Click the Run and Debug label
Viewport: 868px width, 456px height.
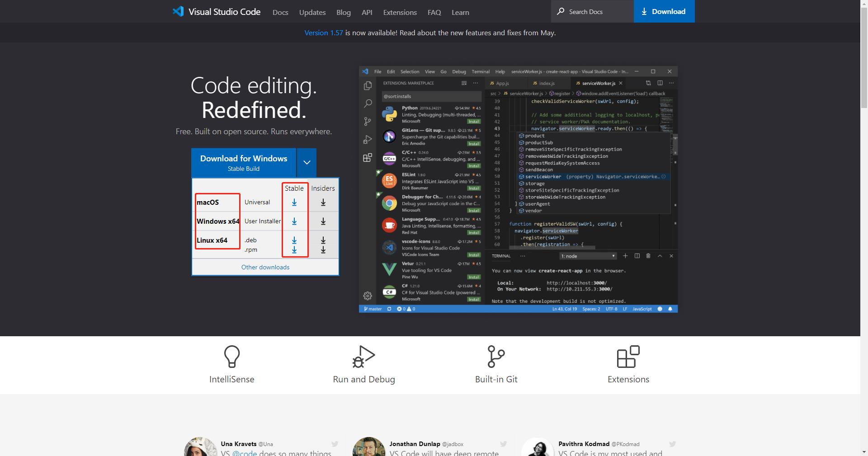[364, 379]
